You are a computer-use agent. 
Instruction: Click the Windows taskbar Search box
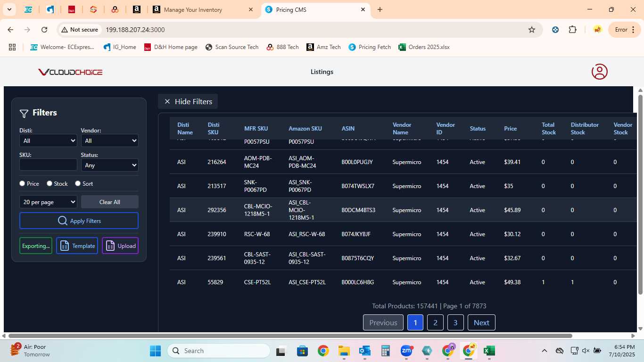pos(219,351)
